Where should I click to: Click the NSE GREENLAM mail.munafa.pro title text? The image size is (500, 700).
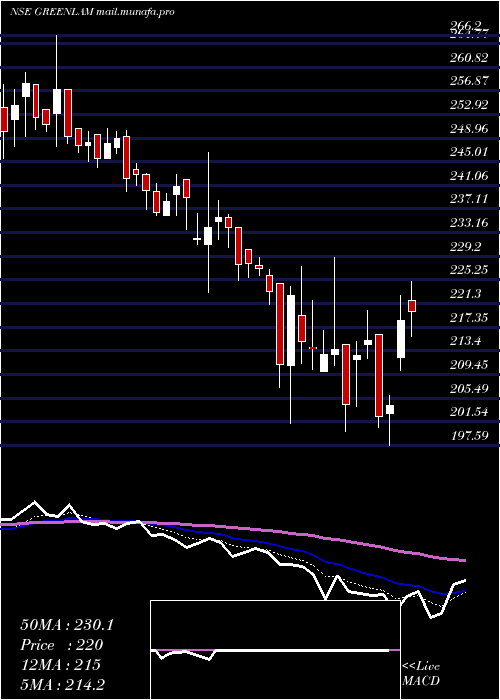(92, 12)
